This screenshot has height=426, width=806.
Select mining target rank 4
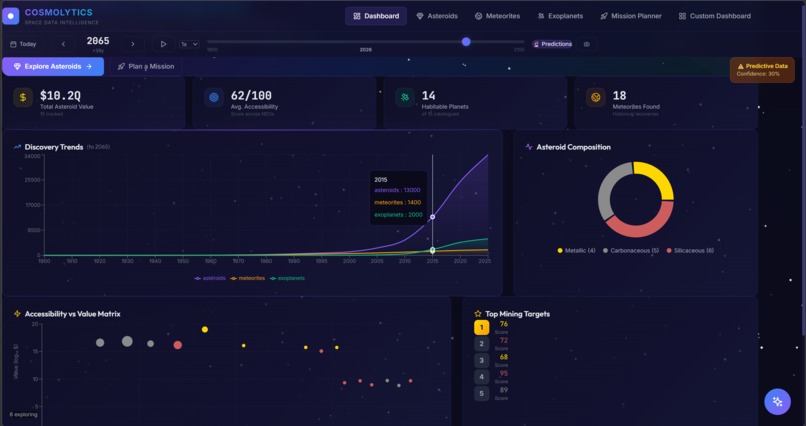(481, 377)
